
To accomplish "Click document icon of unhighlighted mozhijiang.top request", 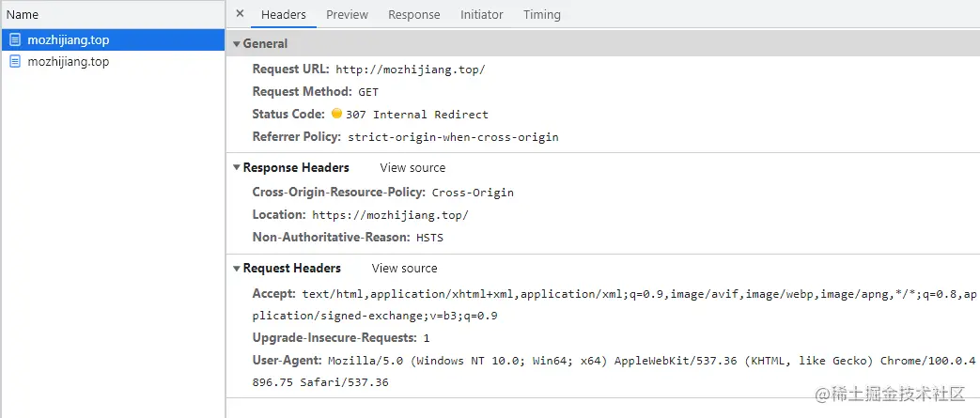I will (15, 62).
